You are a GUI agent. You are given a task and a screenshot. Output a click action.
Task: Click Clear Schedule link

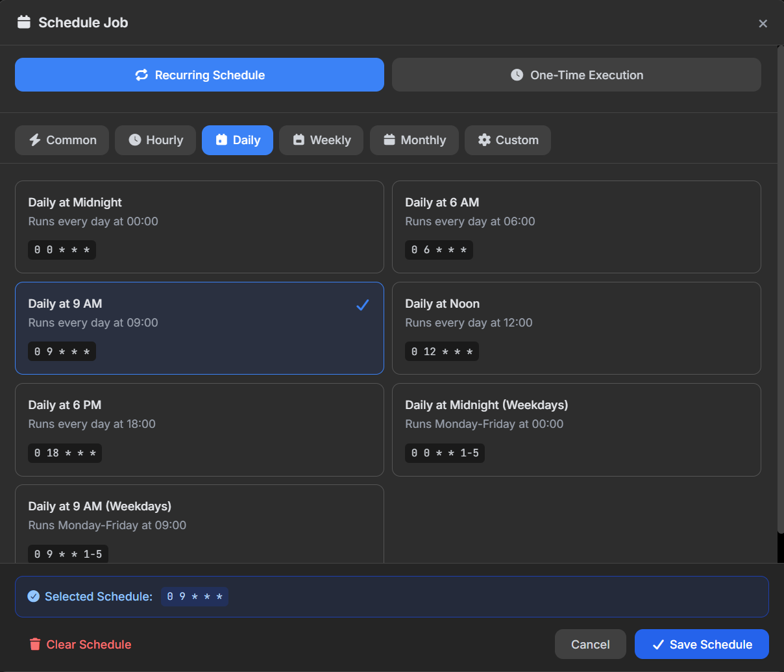80,644
